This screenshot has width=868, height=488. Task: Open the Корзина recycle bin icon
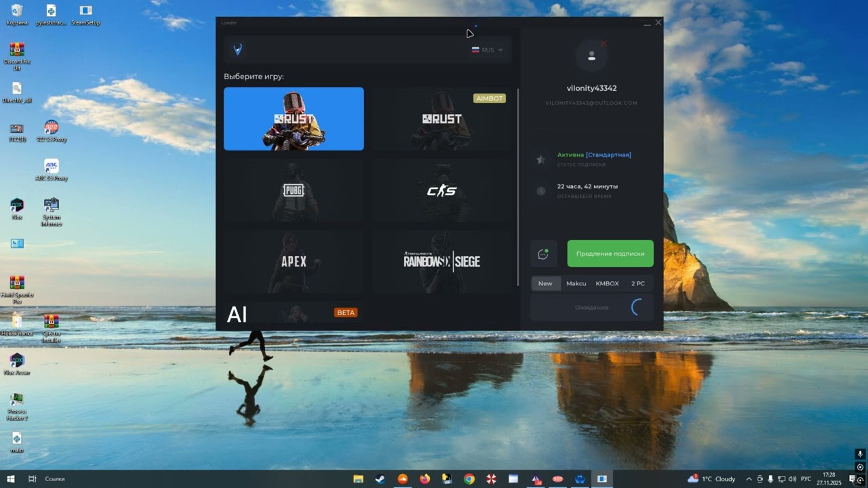17,14
